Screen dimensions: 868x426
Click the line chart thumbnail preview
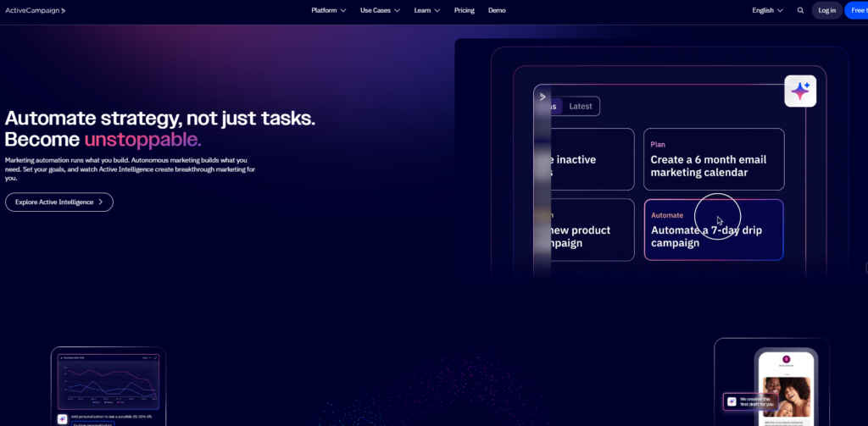108,383
